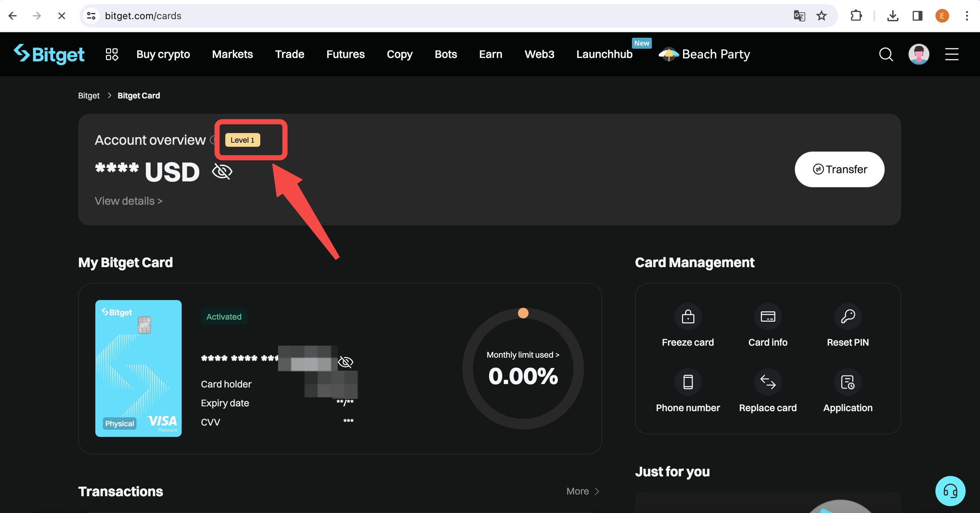Open View details for account overview
980x513 pixels.
tap(128, 201)
